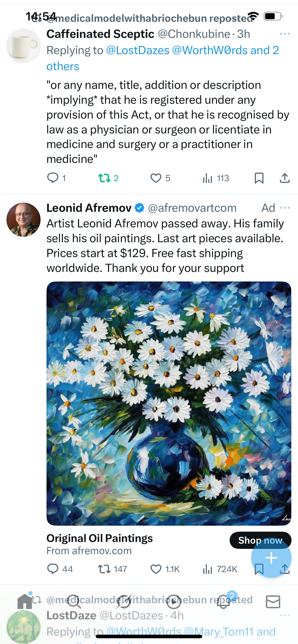Open Notifications with 2 unread
This screenshot has height=644, width=298.
[224, 602]
